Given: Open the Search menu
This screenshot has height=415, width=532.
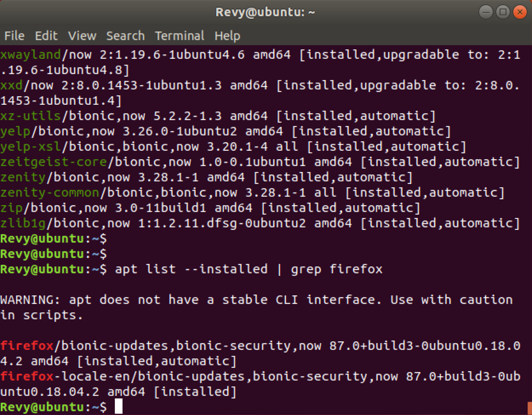Looking at the screenshot, I should pyautogui.click(x=125, y=36).
